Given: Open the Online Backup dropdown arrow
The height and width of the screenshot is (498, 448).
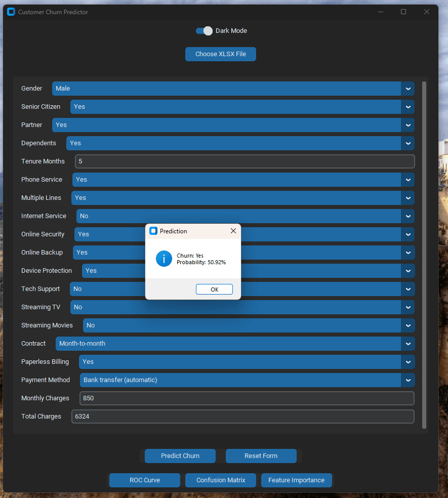Looking at the screenshot, I should [x=408, y=253].
